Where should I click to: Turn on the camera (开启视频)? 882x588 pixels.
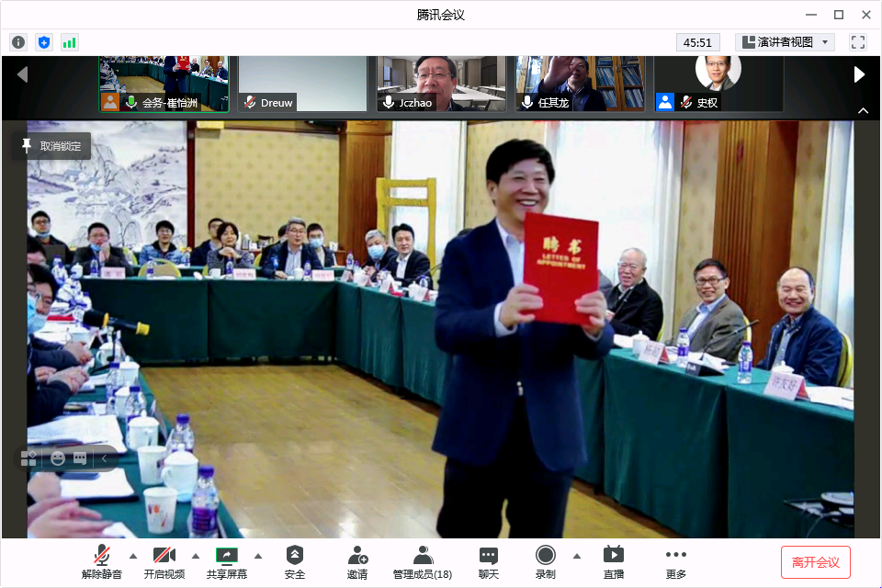click(x=164, y=561)
